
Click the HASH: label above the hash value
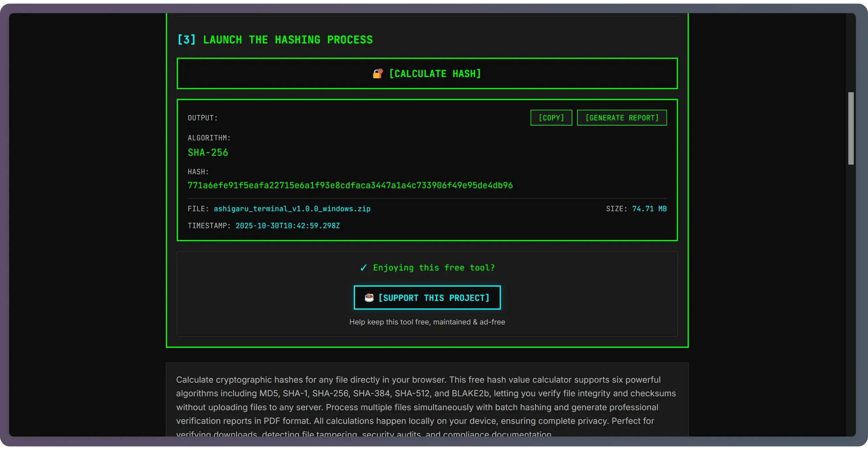(198, 172)
